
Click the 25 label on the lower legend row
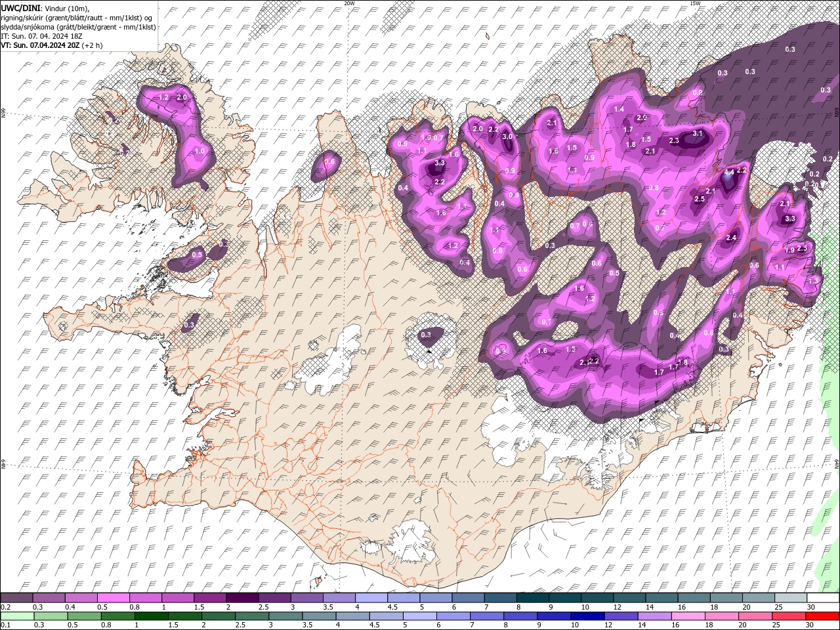coord(775,625)
